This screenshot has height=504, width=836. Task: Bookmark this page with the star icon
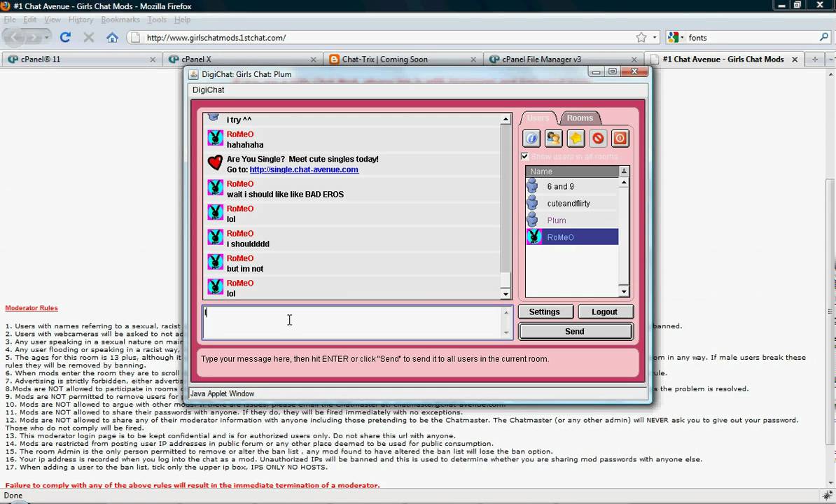click(641, 37)
